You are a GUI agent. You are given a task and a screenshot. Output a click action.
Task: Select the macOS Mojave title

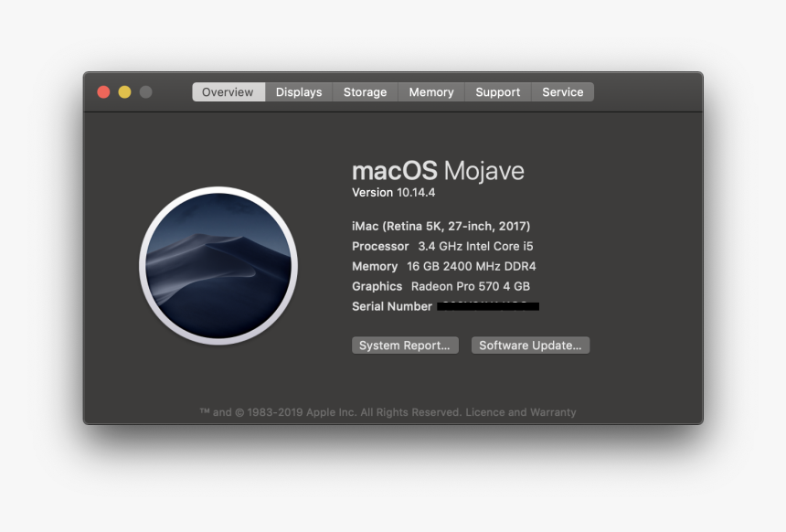pyautogui.click(x=438, y=171)
